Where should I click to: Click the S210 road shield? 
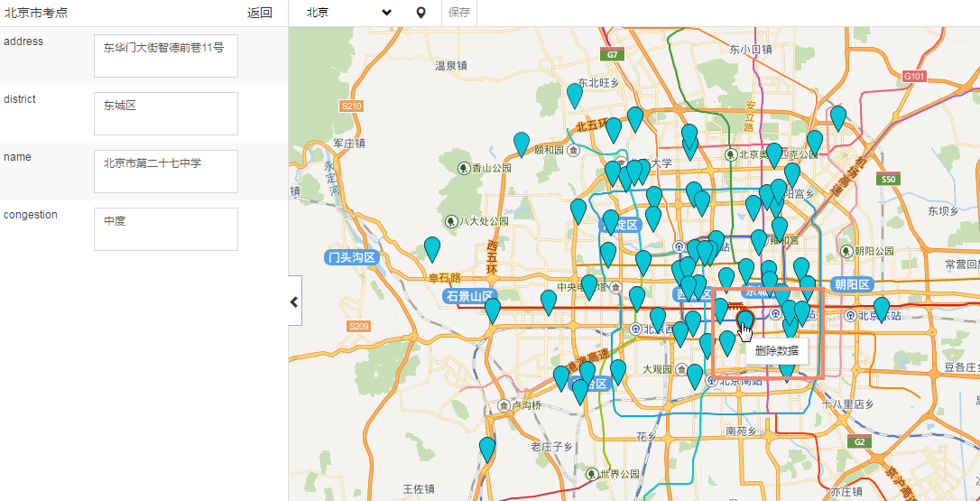coord(351,107)
